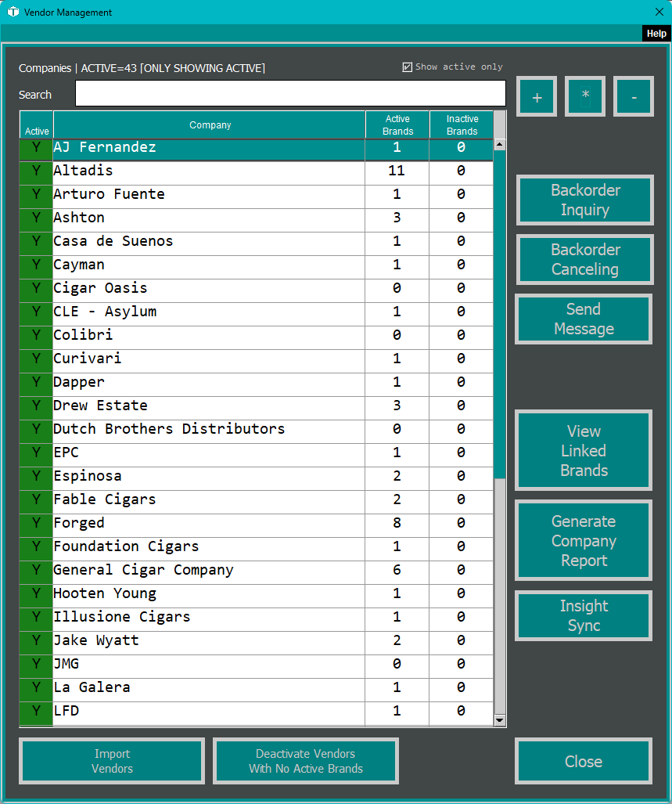The image size is (672, 804).
Task: Select Arturo Fuente in the list
Action: coord(256,196)
